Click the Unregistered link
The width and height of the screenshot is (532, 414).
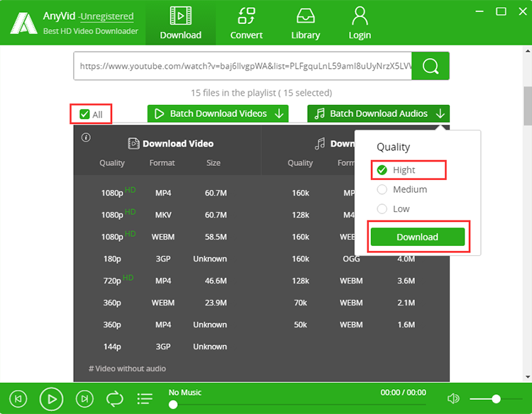click(x=107, y=16)
